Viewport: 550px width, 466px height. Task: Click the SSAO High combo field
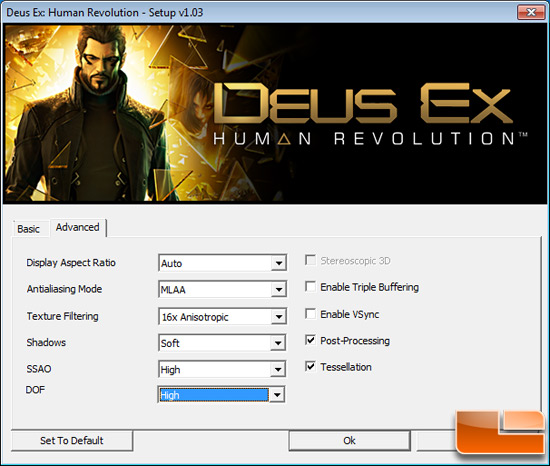click(x=222, y=369)
